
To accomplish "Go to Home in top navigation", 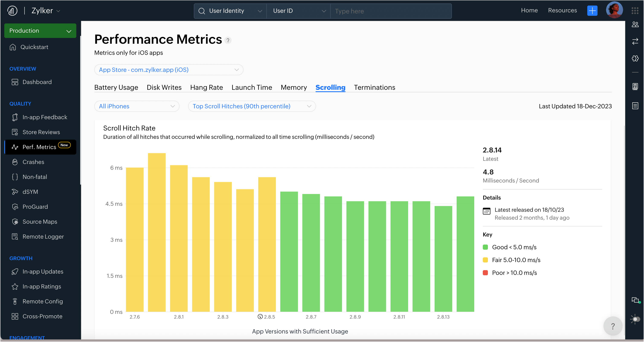I will tap(529, 10).
